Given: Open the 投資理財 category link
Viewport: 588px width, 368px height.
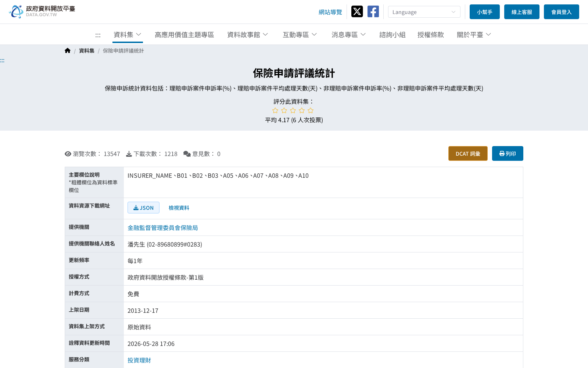Looking at the screenshot, I should click(139, 360).
